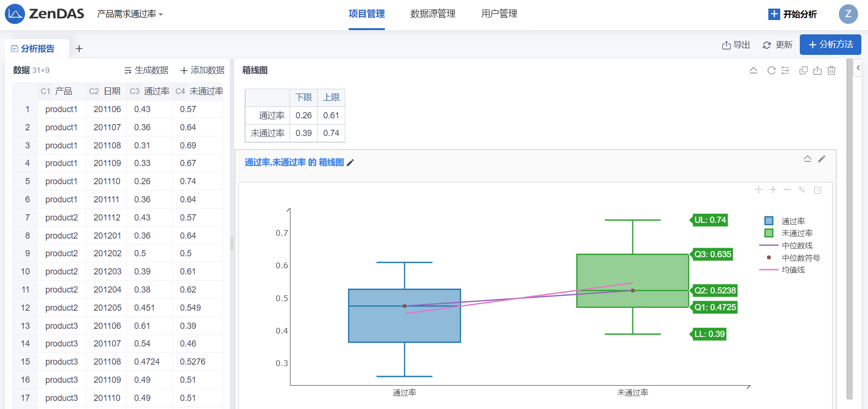The image size is (868, 409).
Task: Click the duplicate icon in 箱线图 header
Action: point(804,71)
